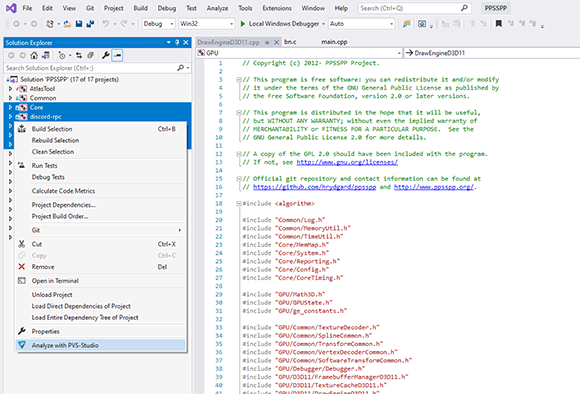The image size is (580, 394).
Task: Click the Redo toolbar icon
Action: click(x=124, y=24)
